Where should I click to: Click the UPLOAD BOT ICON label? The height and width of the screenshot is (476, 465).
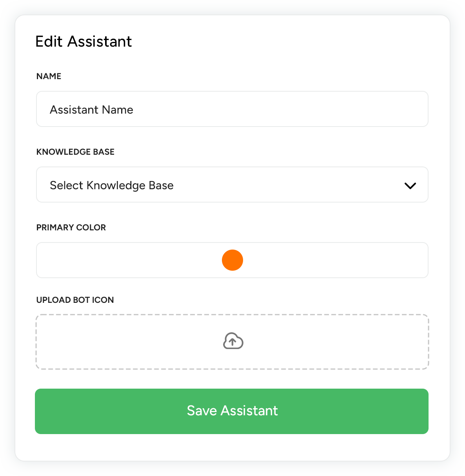tap(75, 300)
